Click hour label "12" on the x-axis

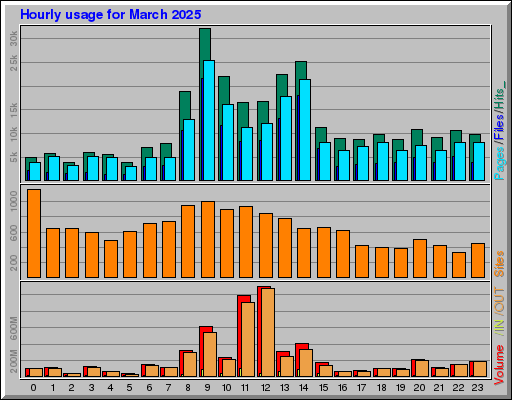(265, 388)
